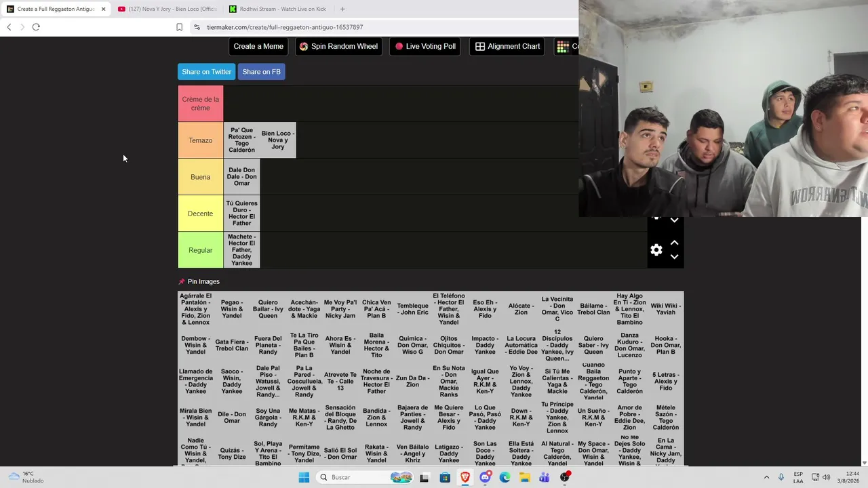This screenshot has width=868, height=488.
Task: Switch to Create a Full Reggaeton Antiguo tab
Action: 56,9
